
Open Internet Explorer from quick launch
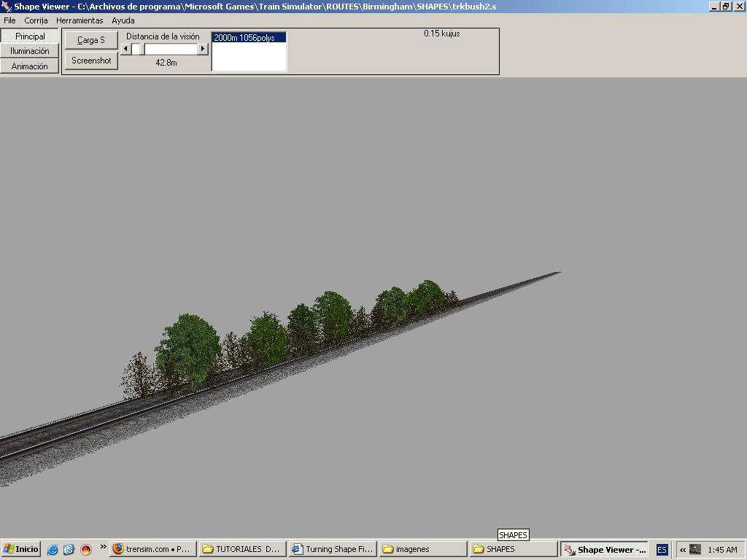(53, 549)
